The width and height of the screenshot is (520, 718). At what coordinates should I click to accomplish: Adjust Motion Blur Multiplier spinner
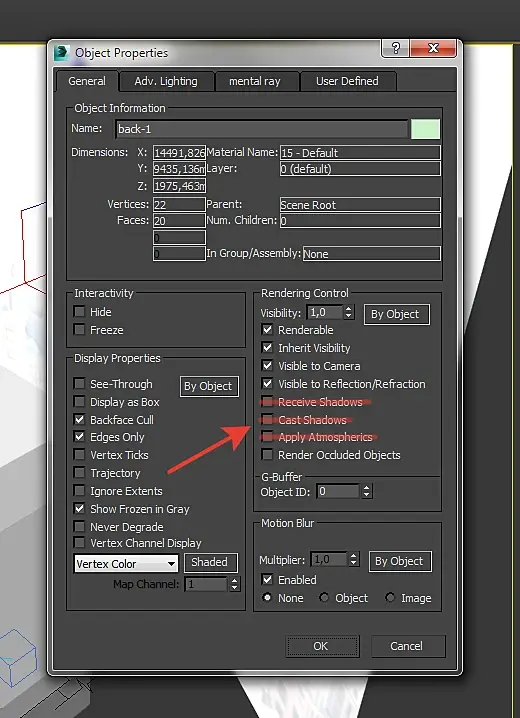coord(353,560)
